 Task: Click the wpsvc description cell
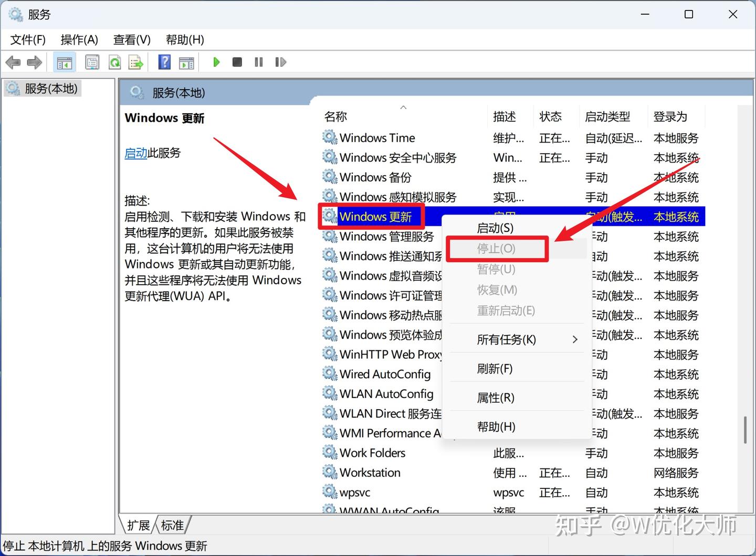coord(509,493)
